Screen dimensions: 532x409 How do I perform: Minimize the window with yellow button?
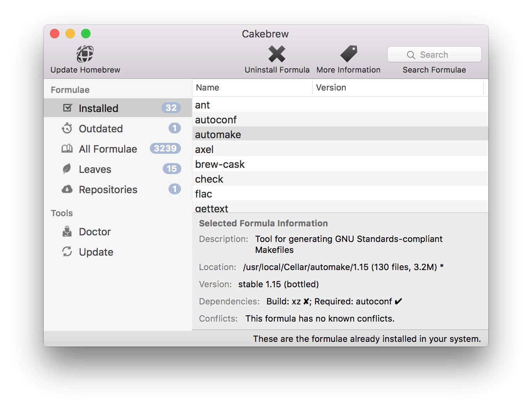click(x=70, y=34)
